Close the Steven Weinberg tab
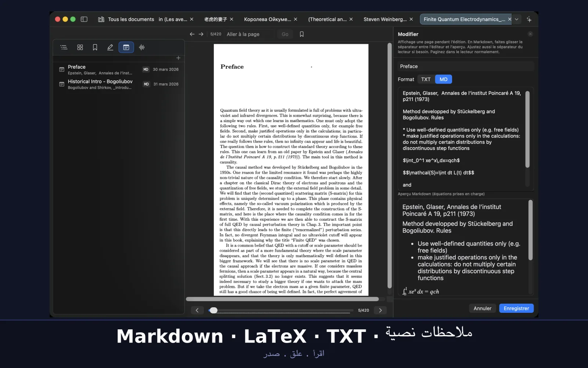The image size is (588, 368). (x=411, y=19)
